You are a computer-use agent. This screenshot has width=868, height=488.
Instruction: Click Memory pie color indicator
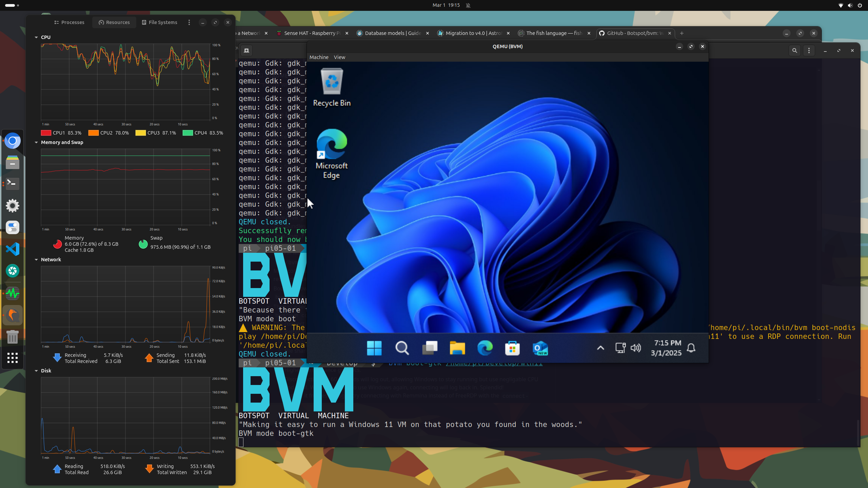(x=57, y=244)
